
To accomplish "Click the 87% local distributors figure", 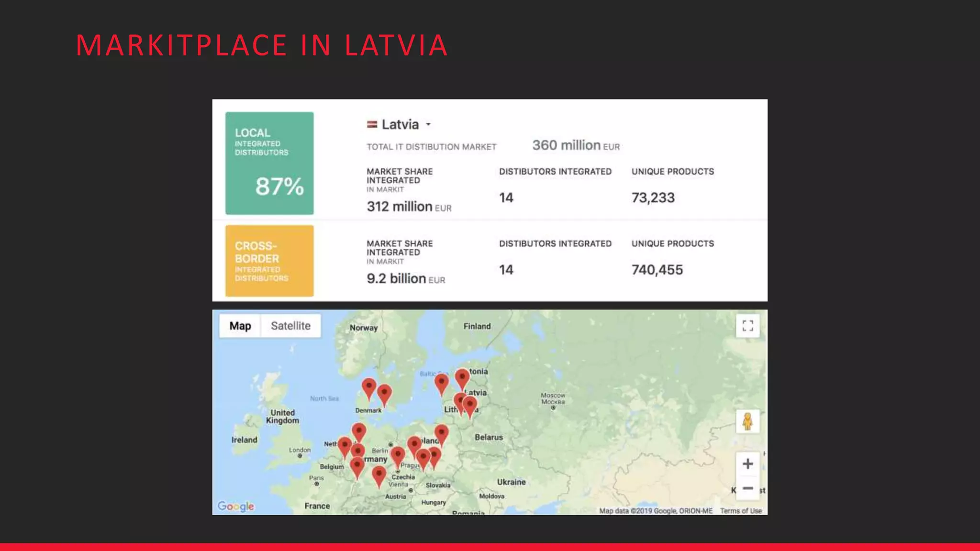I will tap(279, 187).
